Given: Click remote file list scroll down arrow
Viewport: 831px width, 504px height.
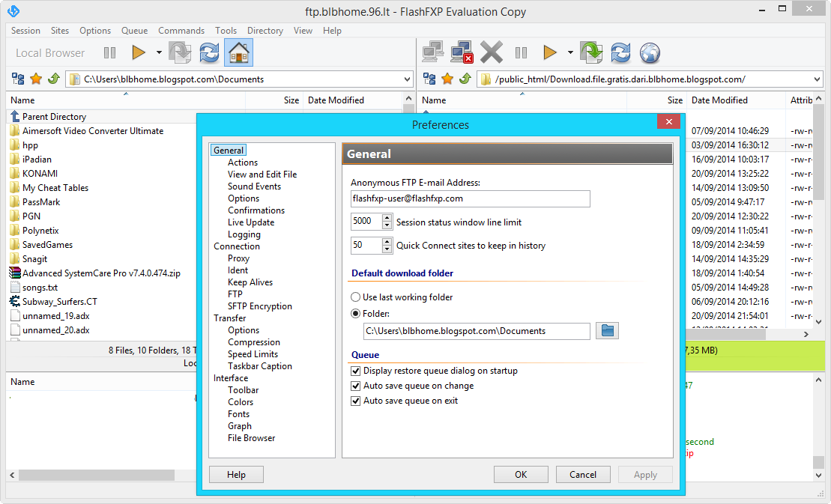Looking at the screenshot, I should point(819,321).
